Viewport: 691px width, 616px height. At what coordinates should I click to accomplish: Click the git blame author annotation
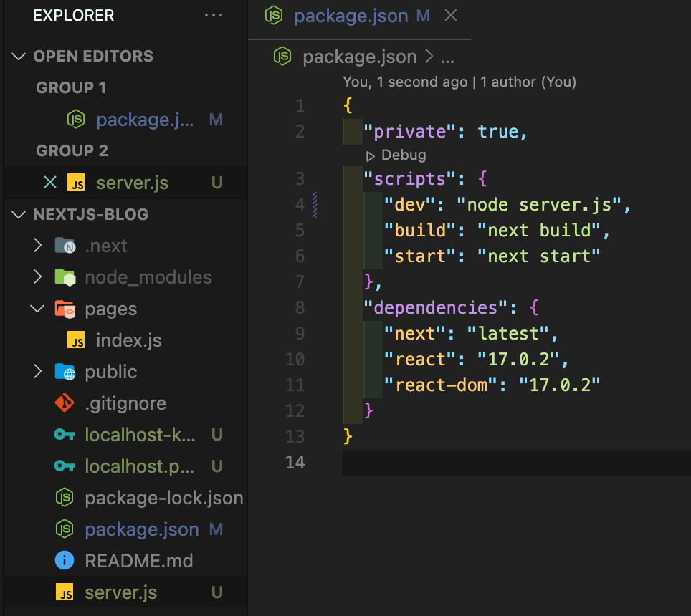pyautogui.click(x=459, y=82)
